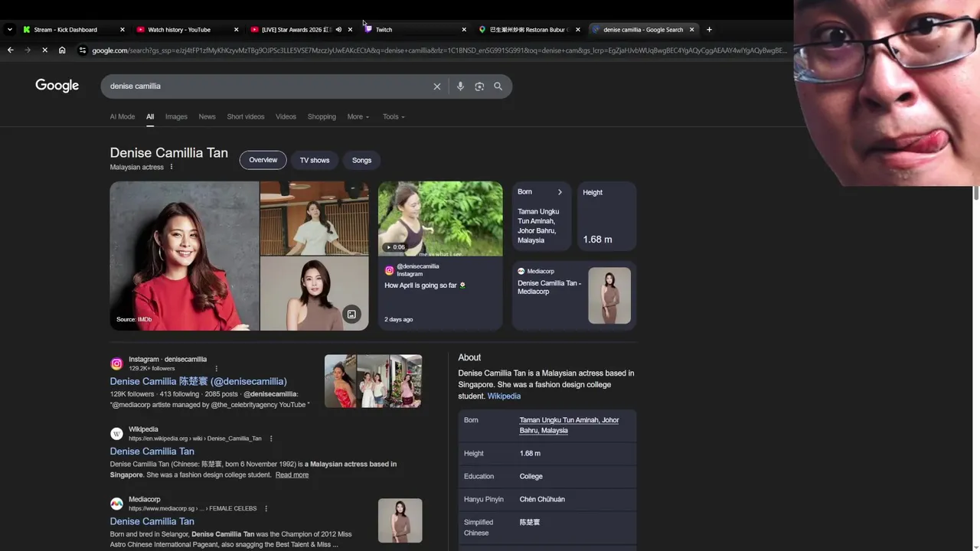The height and width of the screenshot is (551, 980).
Task: Click the address bar URL
Action: pos(439,51)
